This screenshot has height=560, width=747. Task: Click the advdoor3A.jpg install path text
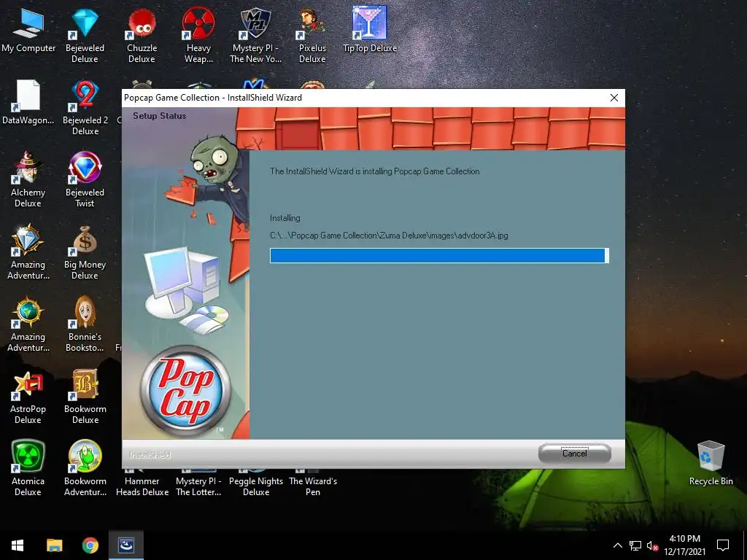(x=389, y=236)
